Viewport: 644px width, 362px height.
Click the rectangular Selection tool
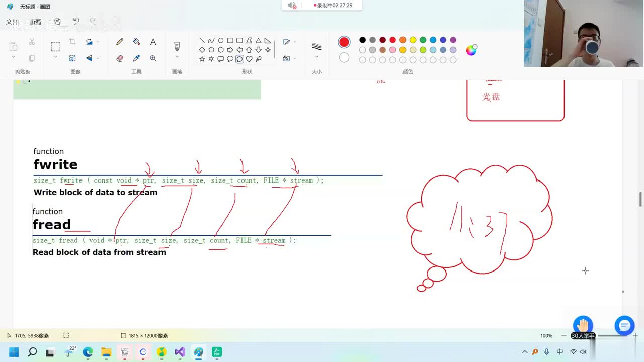(x=55, y=47)
